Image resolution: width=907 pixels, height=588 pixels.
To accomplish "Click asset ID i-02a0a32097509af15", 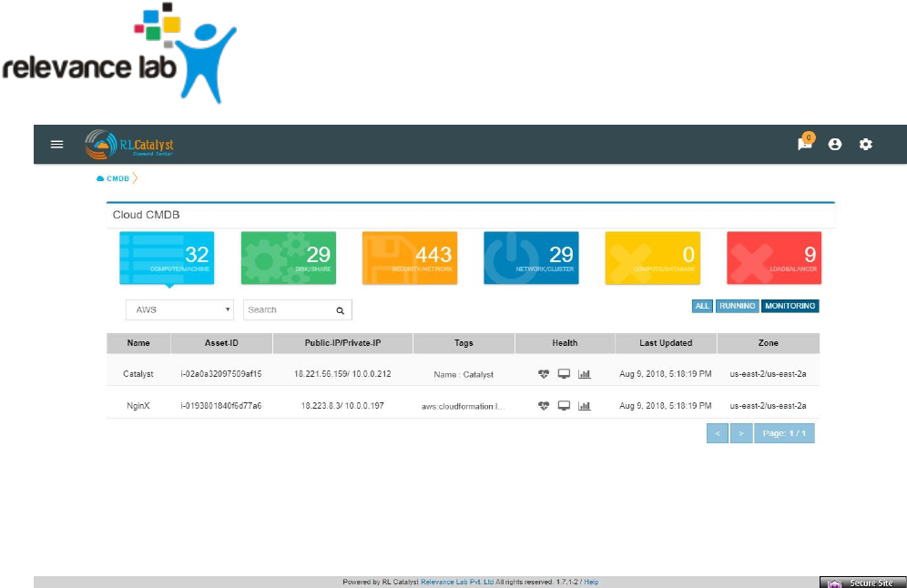I will (221, 374).
